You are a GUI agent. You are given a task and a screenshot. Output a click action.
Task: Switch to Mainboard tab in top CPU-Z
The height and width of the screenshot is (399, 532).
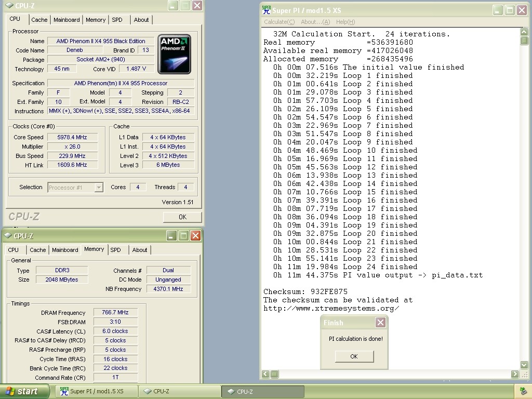(66, 20)
